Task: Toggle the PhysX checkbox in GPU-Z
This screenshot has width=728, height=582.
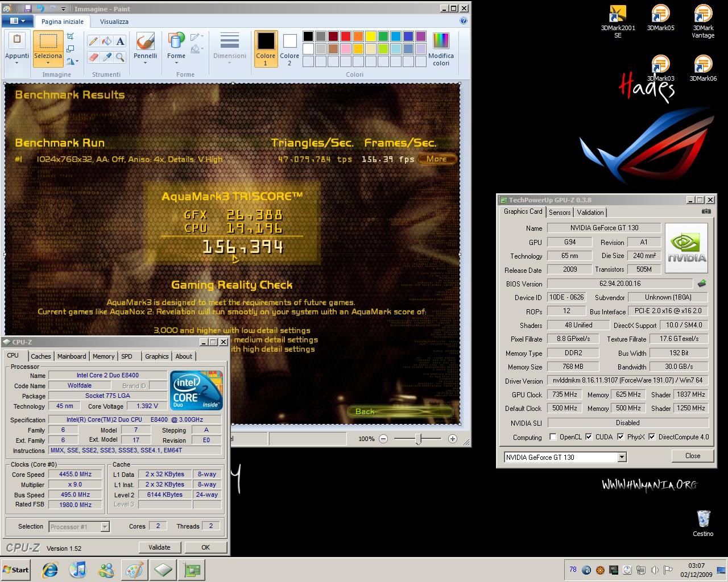Action: 621,437
